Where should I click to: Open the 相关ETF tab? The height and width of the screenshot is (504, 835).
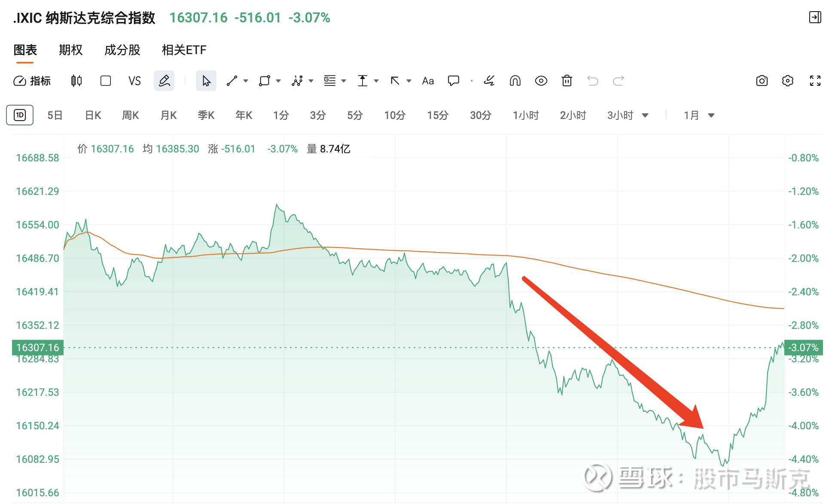point(184,50)
